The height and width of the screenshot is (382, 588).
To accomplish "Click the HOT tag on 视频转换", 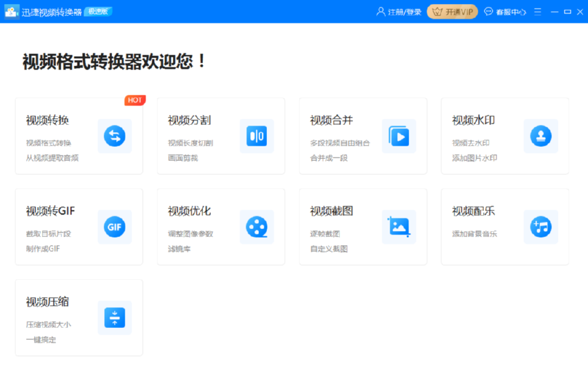I will [135, 100].
